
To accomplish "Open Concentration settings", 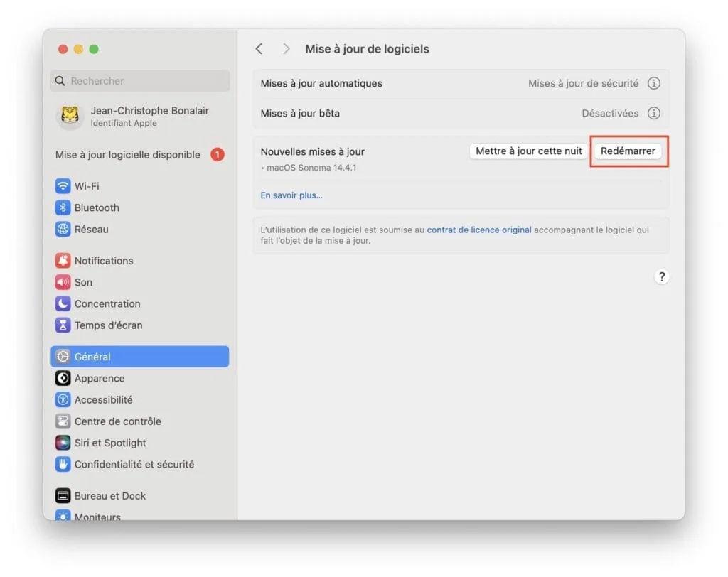I will (x=107, y=303).
